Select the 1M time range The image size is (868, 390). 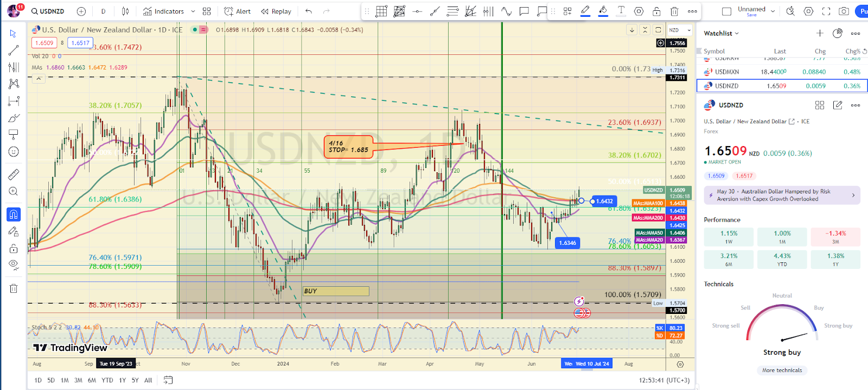(x=65, y=380)
